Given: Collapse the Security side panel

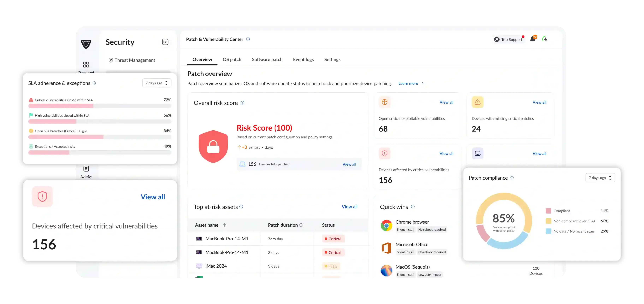Looking at the screenshot, I should [165, 42].
